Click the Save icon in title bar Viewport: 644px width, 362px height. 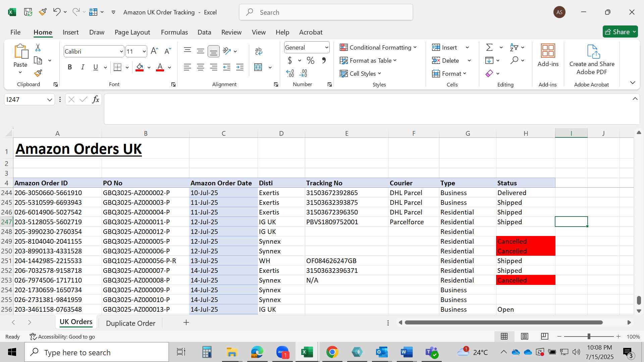[28, 12]
